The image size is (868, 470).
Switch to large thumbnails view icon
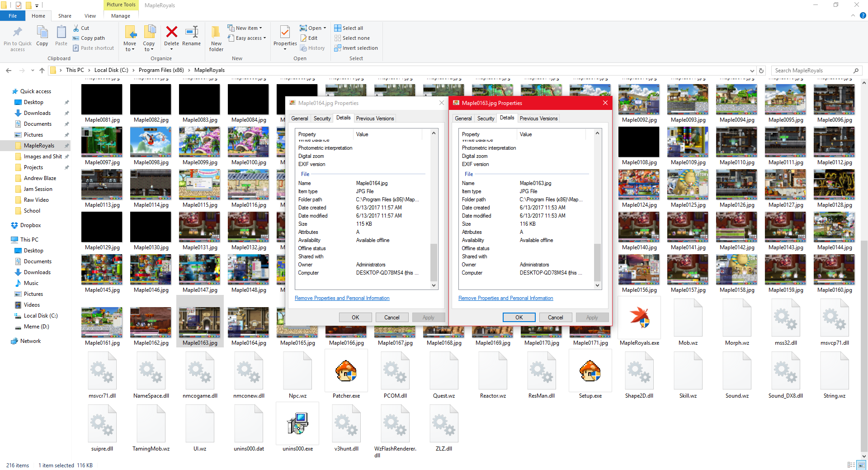pos(862,465)
